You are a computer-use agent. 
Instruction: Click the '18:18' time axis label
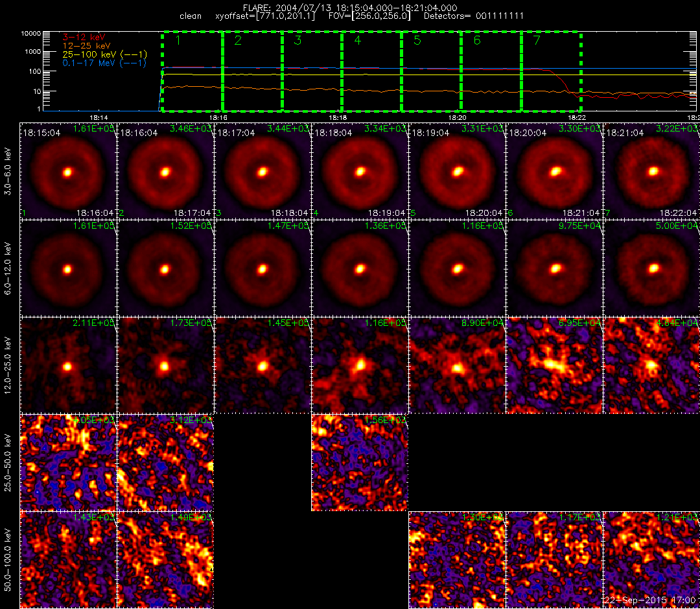pyautogui.click(x=338, y=118)
